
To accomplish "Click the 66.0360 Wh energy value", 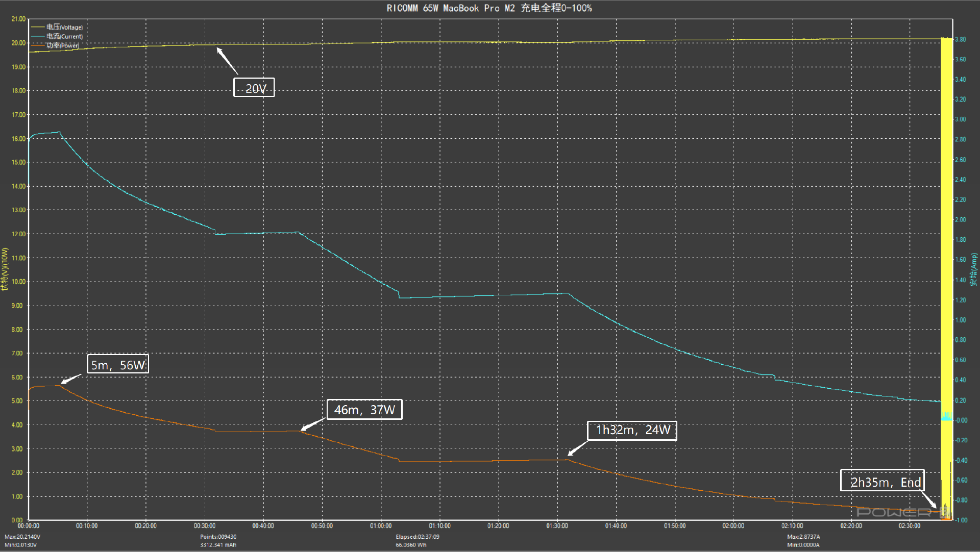I will tap(411, 545).
